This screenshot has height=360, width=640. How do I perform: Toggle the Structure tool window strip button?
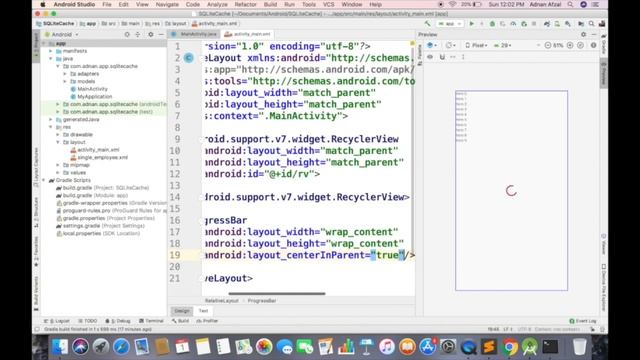coord(36,212)
